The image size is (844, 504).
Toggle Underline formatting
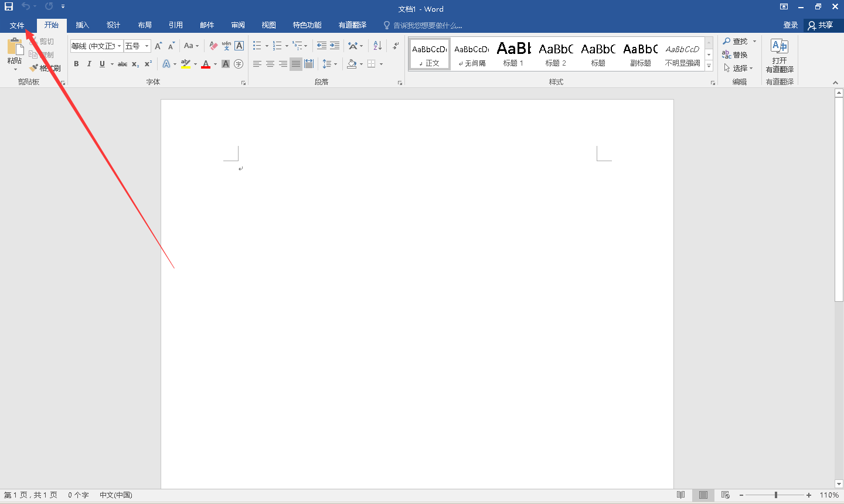coord(102,64)
